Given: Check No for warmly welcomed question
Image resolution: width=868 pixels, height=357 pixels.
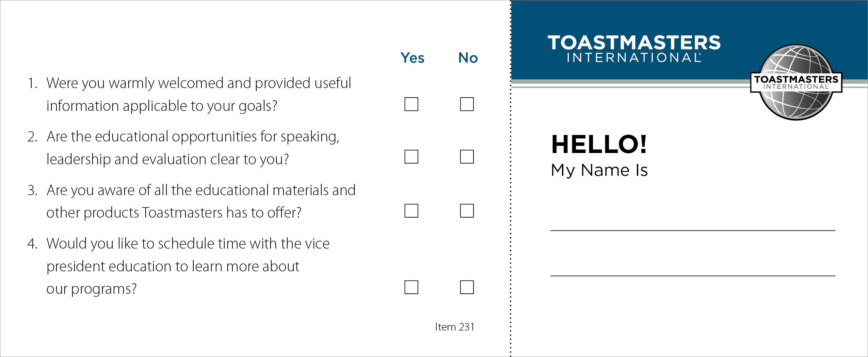Looking at the screenshot, I should click(467, 104).
